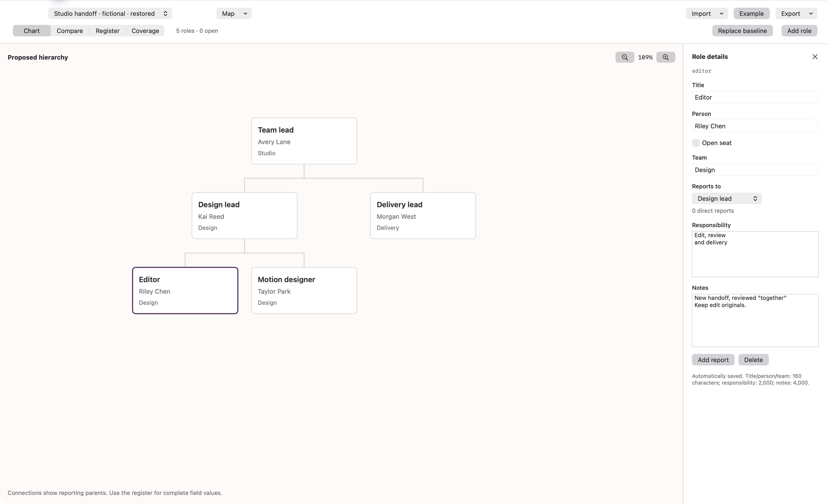Image resolution: width=827 pixels, height=504 pixels.
Task: Close the Role details panel
Action: coord(815,57)
